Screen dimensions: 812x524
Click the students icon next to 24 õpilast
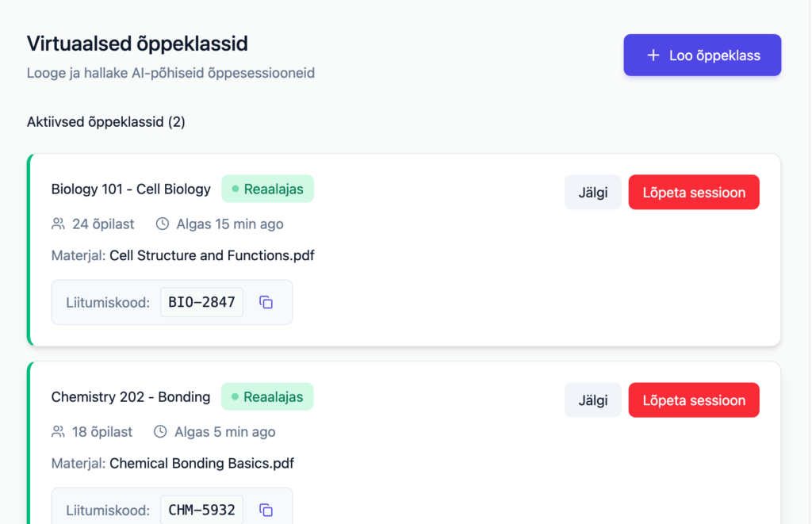[58, 224]
